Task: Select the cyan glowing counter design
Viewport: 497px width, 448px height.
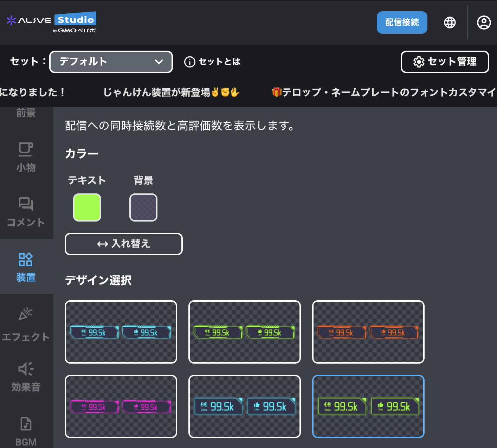Action: pos(121,332)
